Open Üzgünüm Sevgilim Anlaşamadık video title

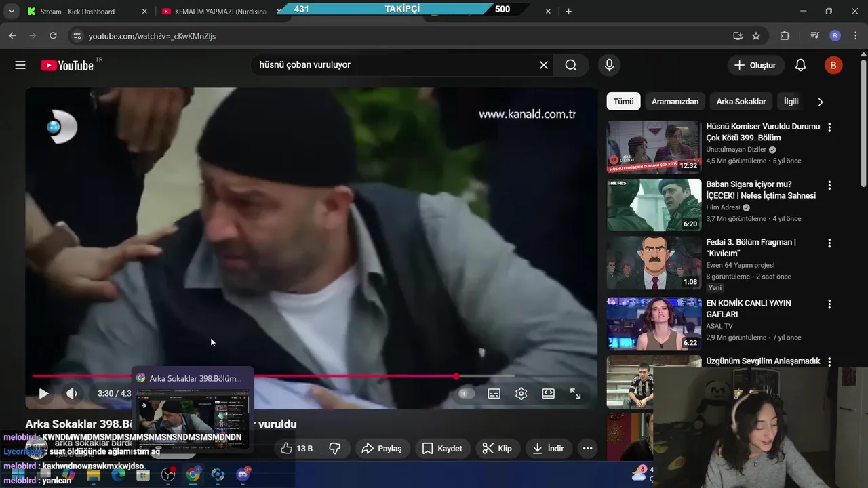pos(763,361)
